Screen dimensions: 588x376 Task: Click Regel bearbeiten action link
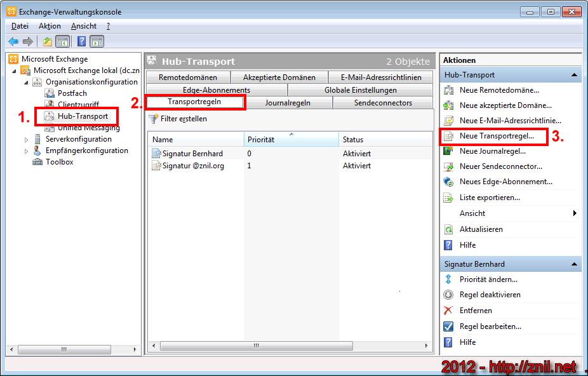point(490,326)
